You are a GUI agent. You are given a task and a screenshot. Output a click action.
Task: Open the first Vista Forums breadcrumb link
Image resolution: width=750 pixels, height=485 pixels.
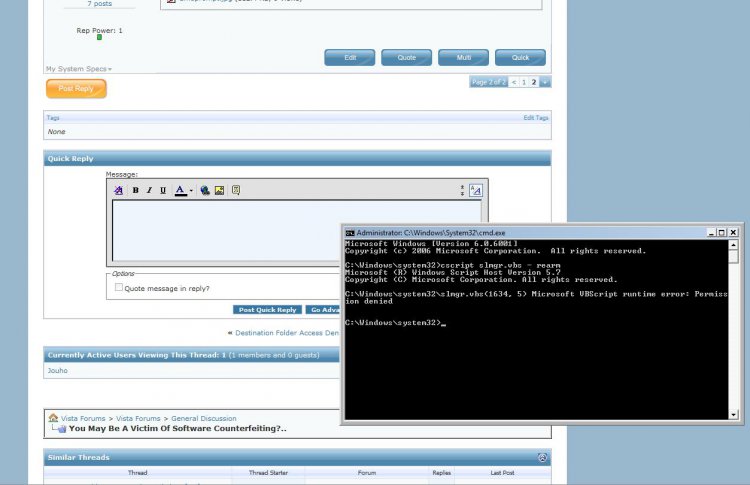pos(83,419)
